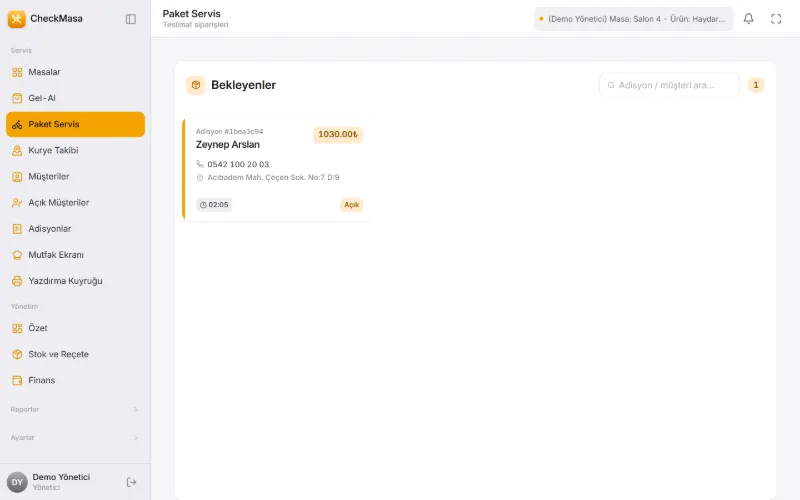Click the Açık status badge

pos(352,205)
